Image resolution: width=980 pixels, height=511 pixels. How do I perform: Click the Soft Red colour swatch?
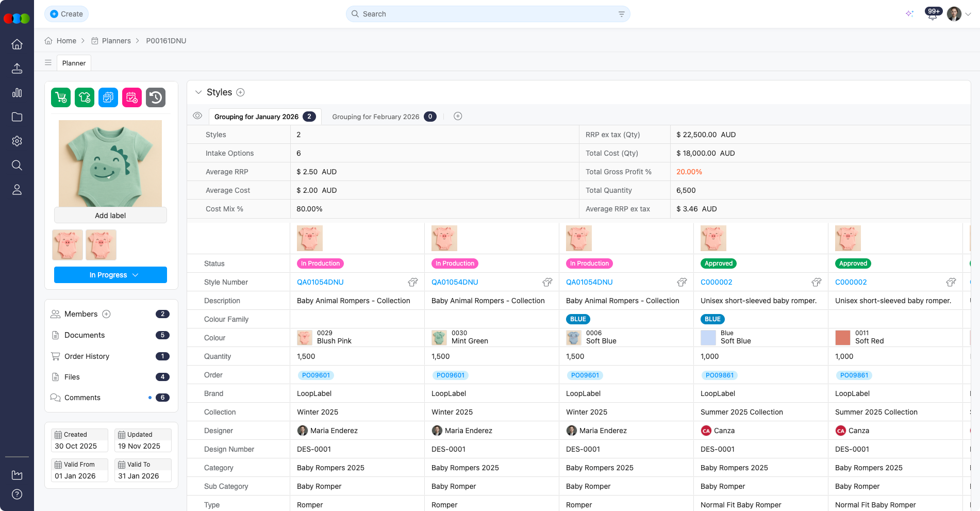point(842,337)
